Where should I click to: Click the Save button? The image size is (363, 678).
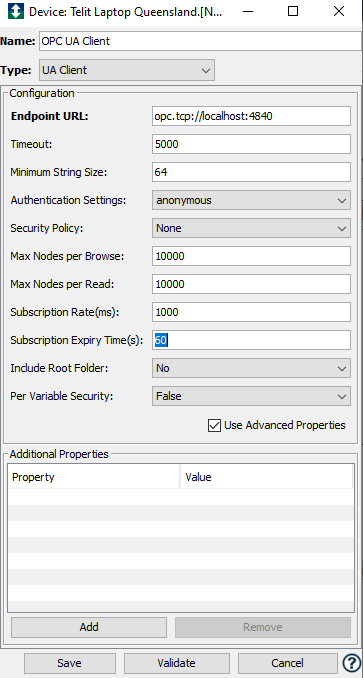70,663
